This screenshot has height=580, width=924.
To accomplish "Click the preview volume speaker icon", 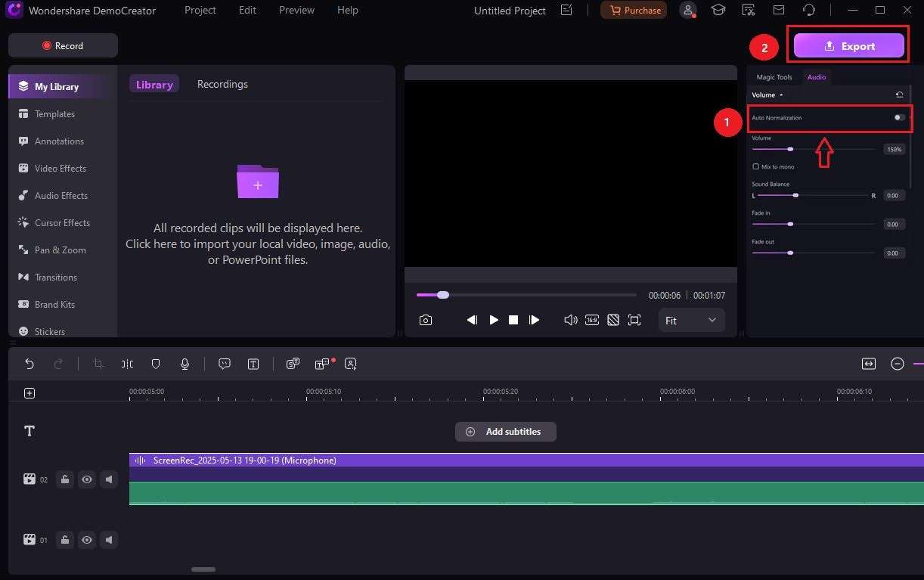I will coord(571,320).
